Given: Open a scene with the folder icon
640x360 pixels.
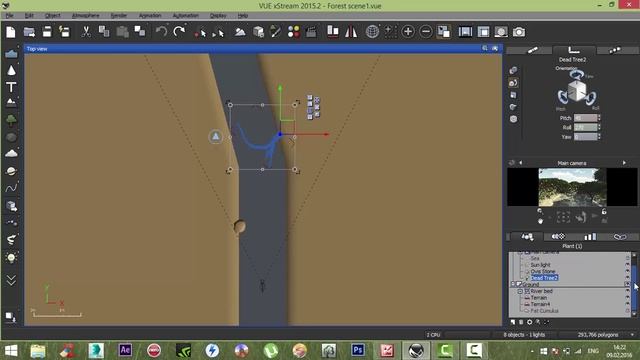Looking at the screenshot, I should point(29,32).
